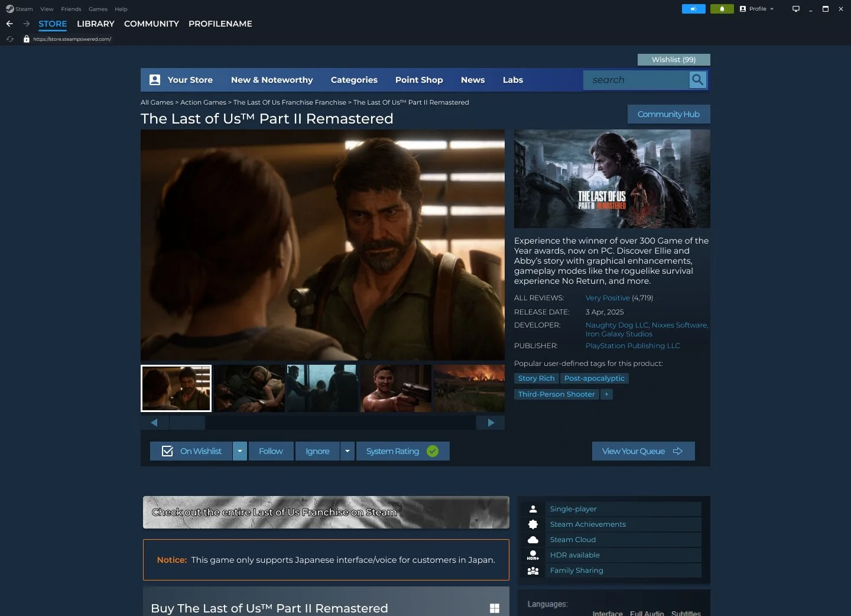
Task: Open the Labs section
Action: (x=513, y=80)
